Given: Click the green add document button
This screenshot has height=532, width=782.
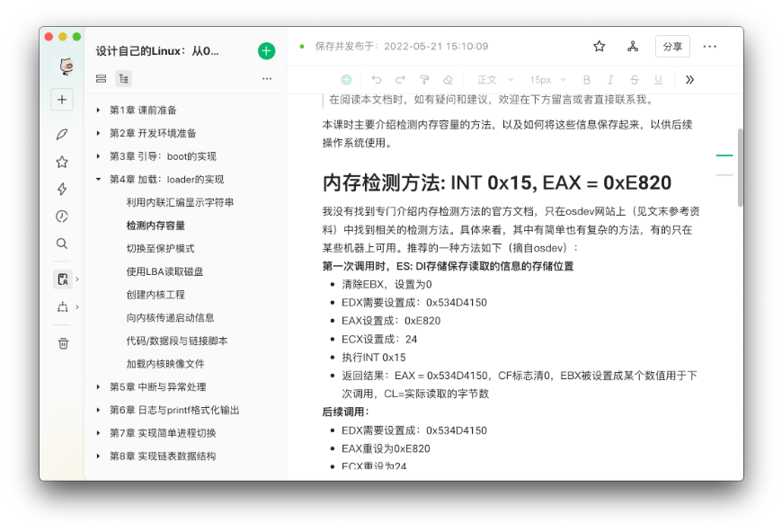Looking at the screenshot, I should click(266, 51).
